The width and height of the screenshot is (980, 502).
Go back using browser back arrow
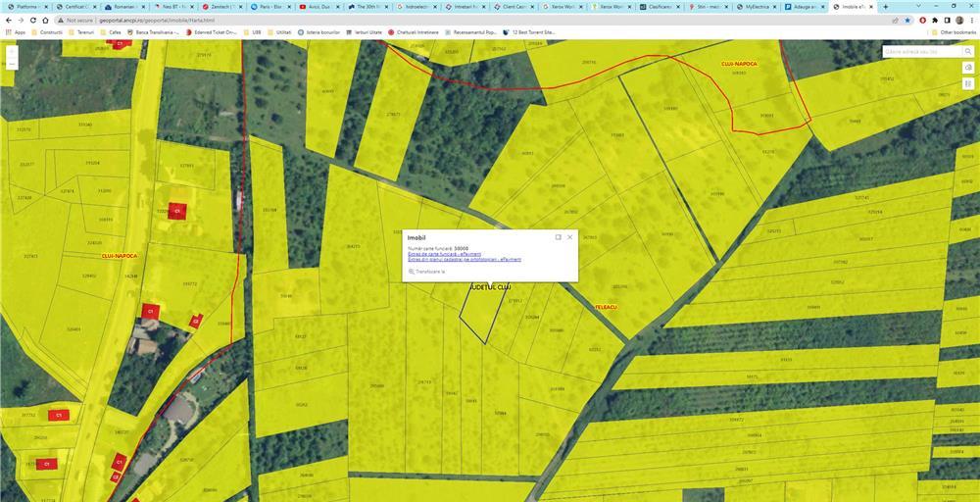pos(9,20)
